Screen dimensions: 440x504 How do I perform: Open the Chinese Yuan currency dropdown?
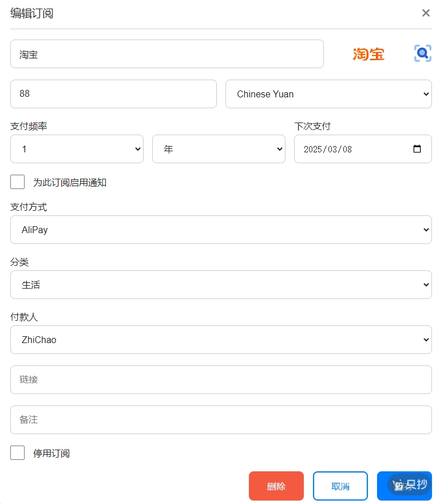pyautogui.click(x=328, y=94)
